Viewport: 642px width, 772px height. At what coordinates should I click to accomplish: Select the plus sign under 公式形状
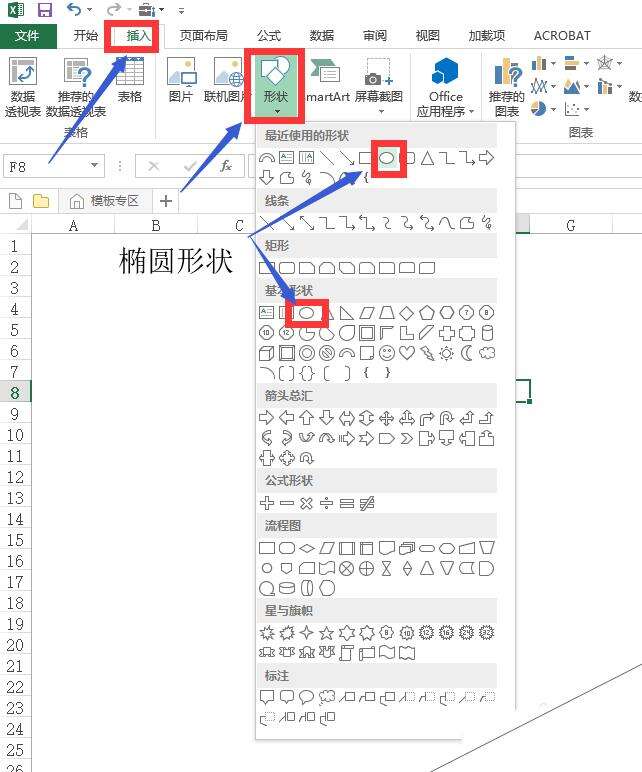pyautogui.click(x=266, y=503)
